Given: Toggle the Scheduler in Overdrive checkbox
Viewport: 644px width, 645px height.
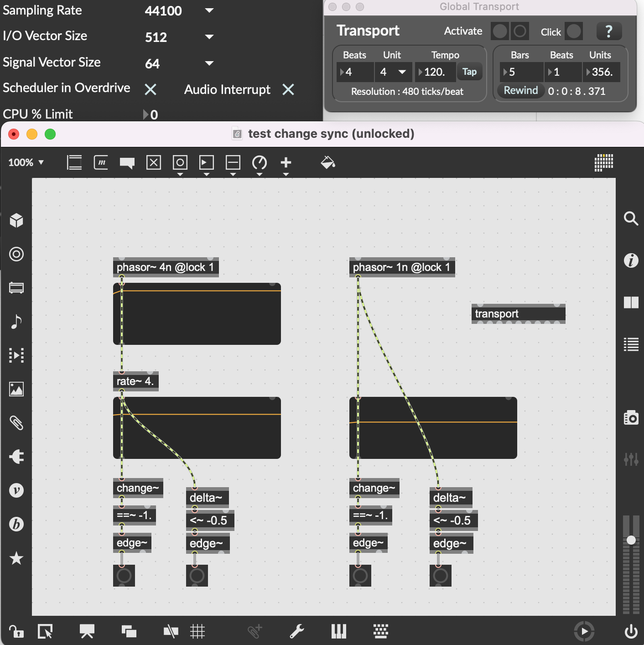Looking at the screenshot, I should click(x=151, y=89).
